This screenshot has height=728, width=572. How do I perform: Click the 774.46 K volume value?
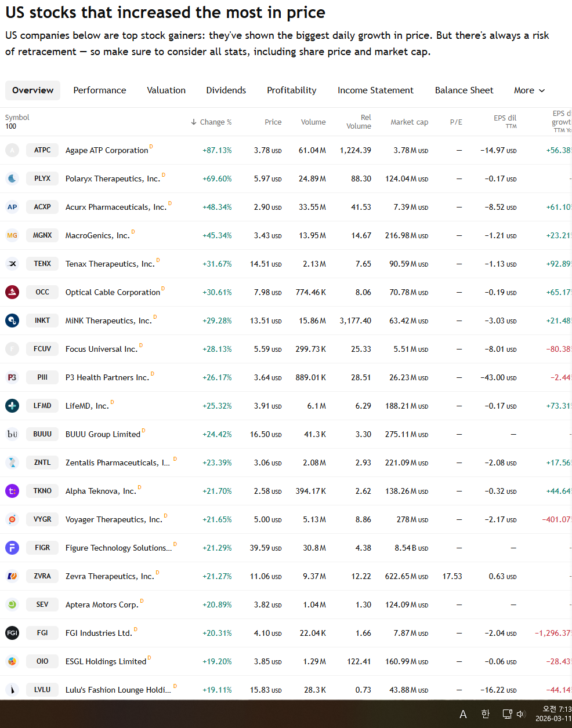tap(311, 292)
